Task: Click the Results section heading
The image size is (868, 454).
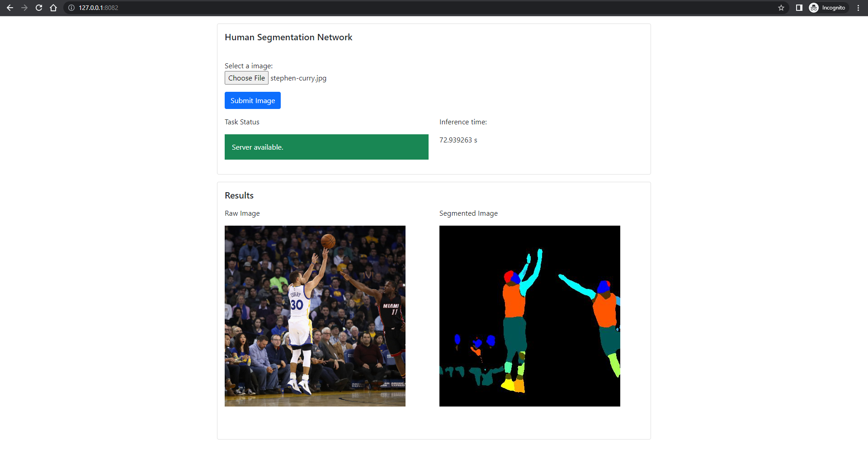Action: [x=239, y=195]
